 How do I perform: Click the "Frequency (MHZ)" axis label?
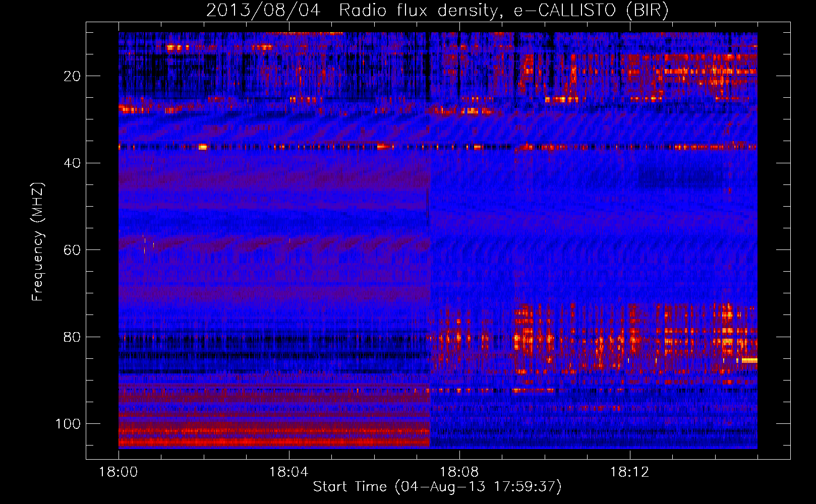coord(38,242)
